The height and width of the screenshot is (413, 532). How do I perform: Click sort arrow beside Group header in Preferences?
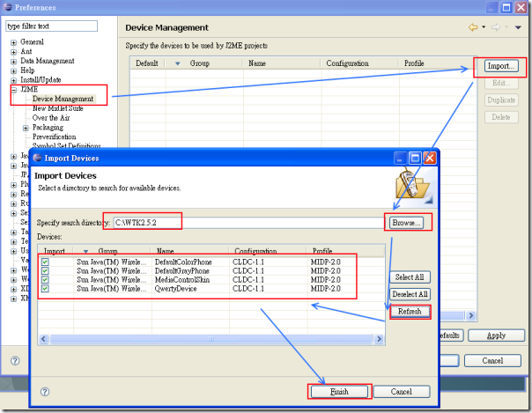click(x=177, y=63)
